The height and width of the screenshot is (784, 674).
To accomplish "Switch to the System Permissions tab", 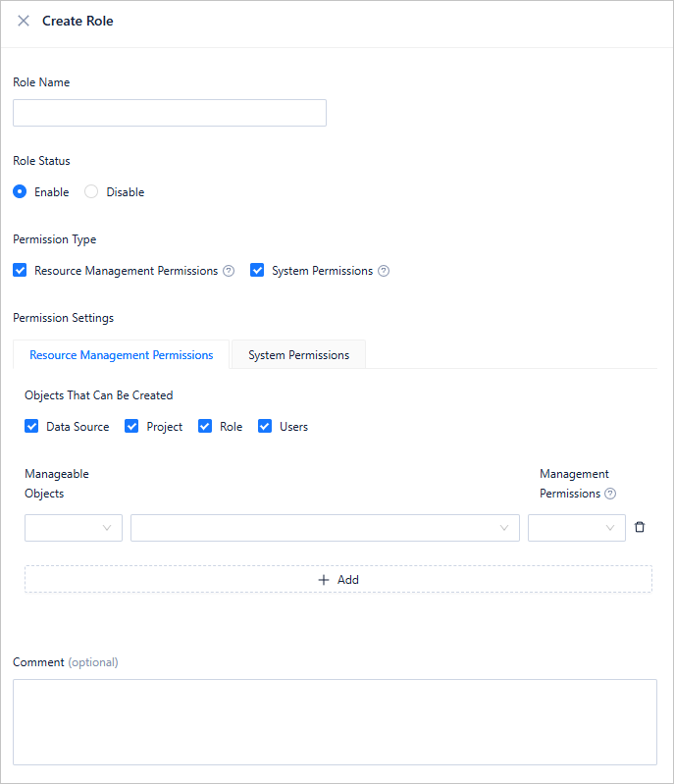I will 298,355.
